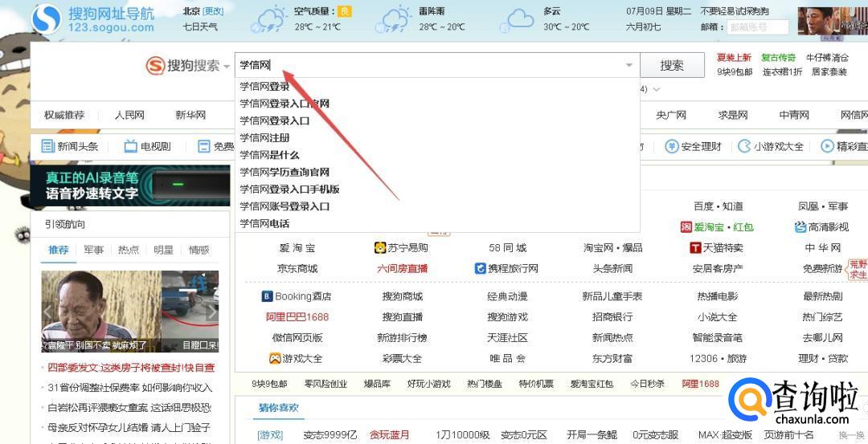Open the 人民网 link
Viewport: 868px width, 444px height.
pyautogui.click(x=129, y=115)
